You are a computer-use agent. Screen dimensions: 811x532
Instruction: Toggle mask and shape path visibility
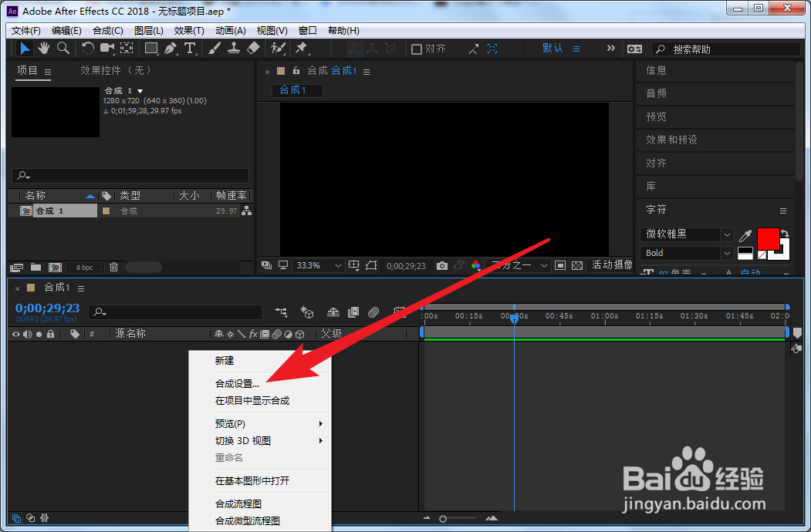(371, 266)
